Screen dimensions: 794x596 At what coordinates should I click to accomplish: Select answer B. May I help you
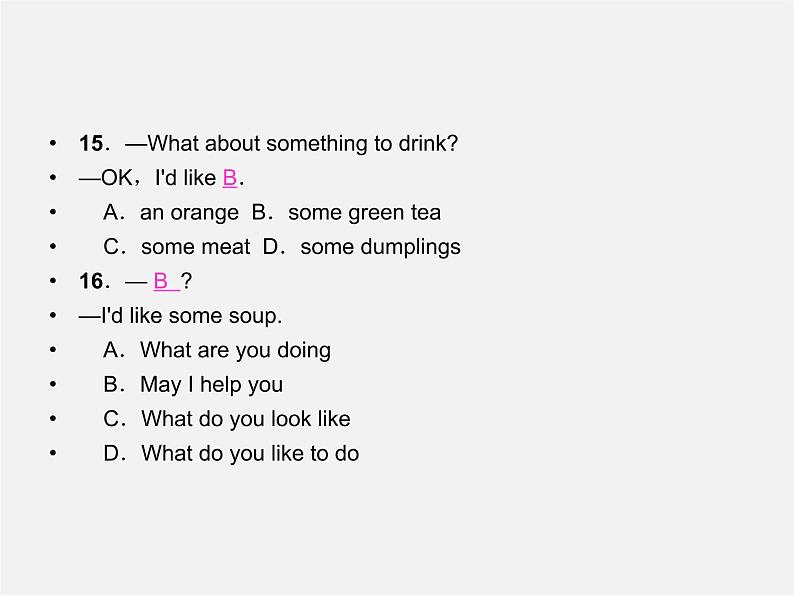(193, 385)
